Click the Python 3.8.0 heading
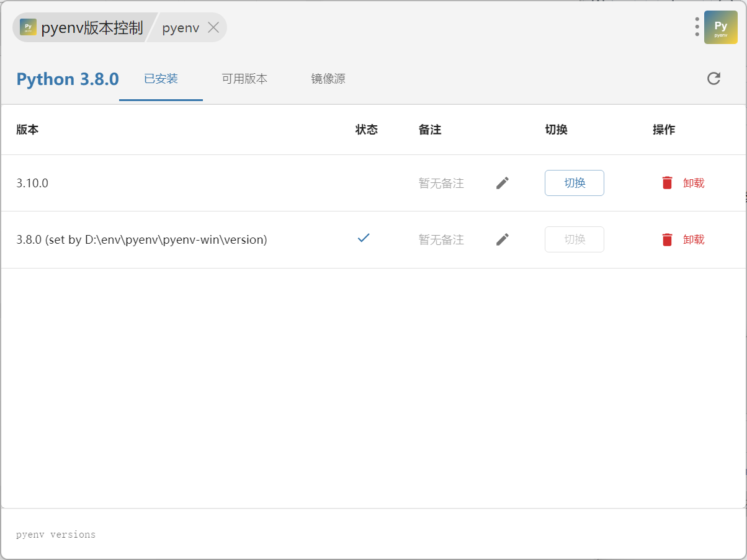Image resolution: width=747 pixels, height=560 pixels. click(68, 79)
